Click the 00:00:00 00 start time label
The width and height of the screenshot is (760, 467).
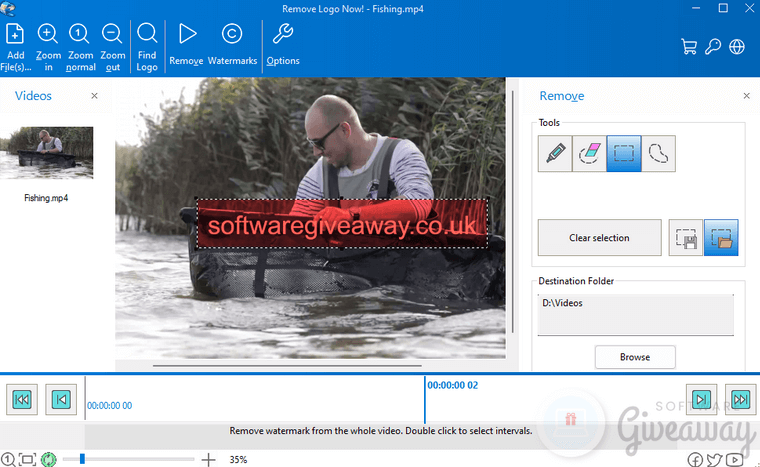[110, 405]
